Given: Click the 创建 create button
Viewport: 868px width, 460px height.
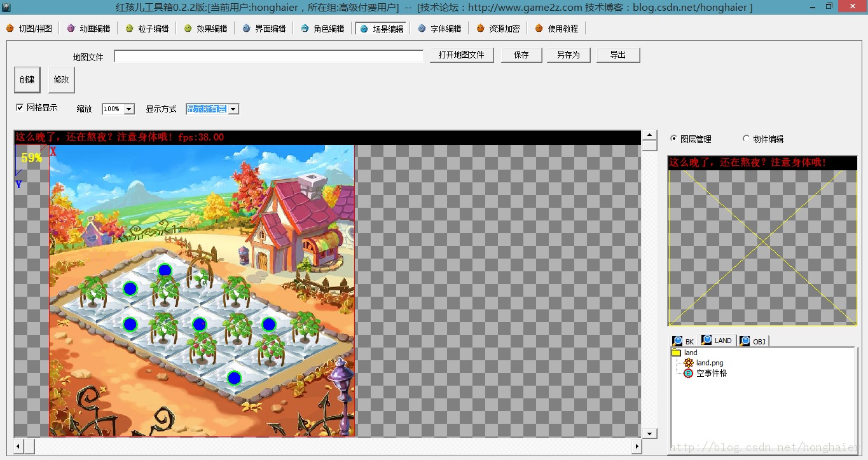Looking at the screenshot, I should 27,80.
